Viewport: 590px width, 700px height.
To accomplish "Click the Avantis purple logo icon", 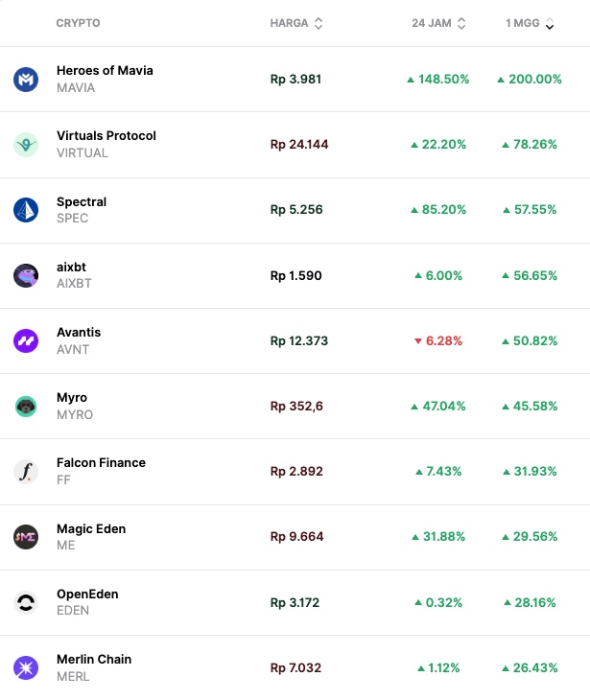I will point(26,340).
